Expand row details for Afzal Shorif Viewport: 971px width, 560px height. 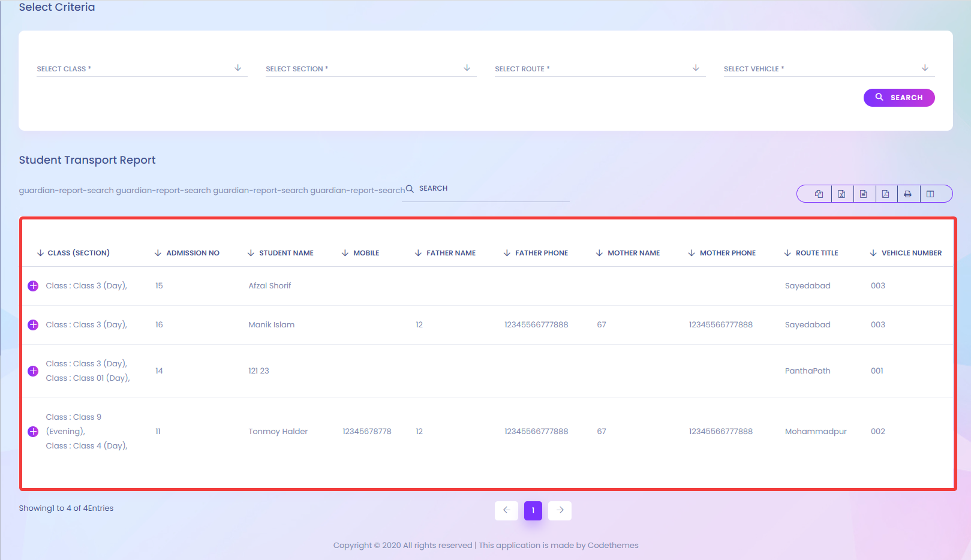[33, 286]
